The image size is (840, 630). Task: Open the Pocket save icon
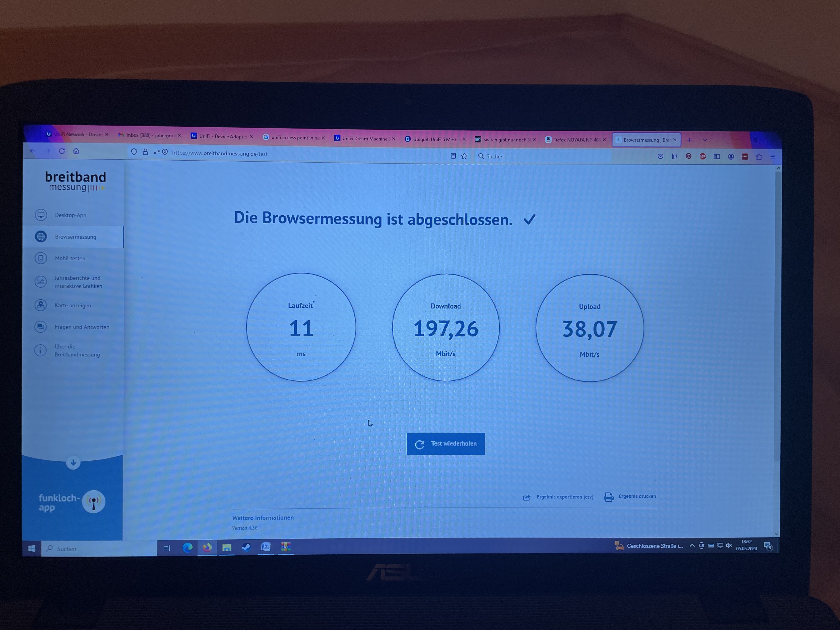tap(660, 156)
